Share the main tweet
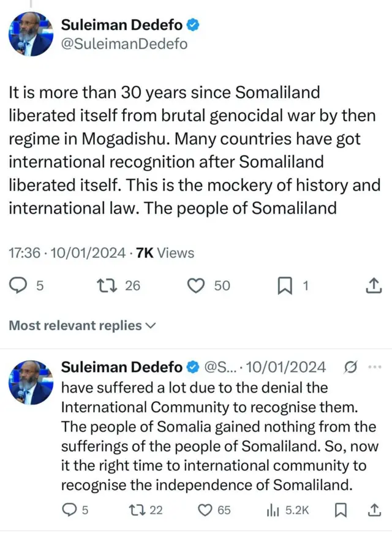 point(373,285)
